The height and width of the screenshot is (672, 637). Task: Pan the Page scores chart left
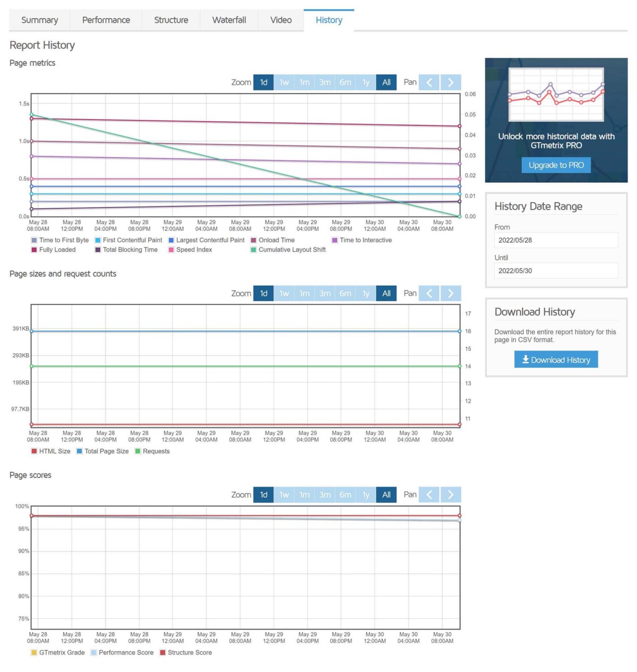coord(429,495)
